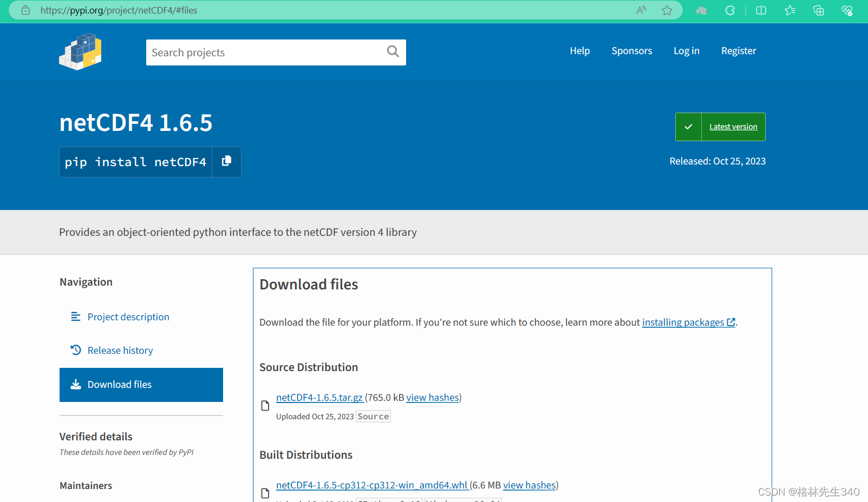Open browser extensions puzzle icon
868x502 pixels.
730,10
